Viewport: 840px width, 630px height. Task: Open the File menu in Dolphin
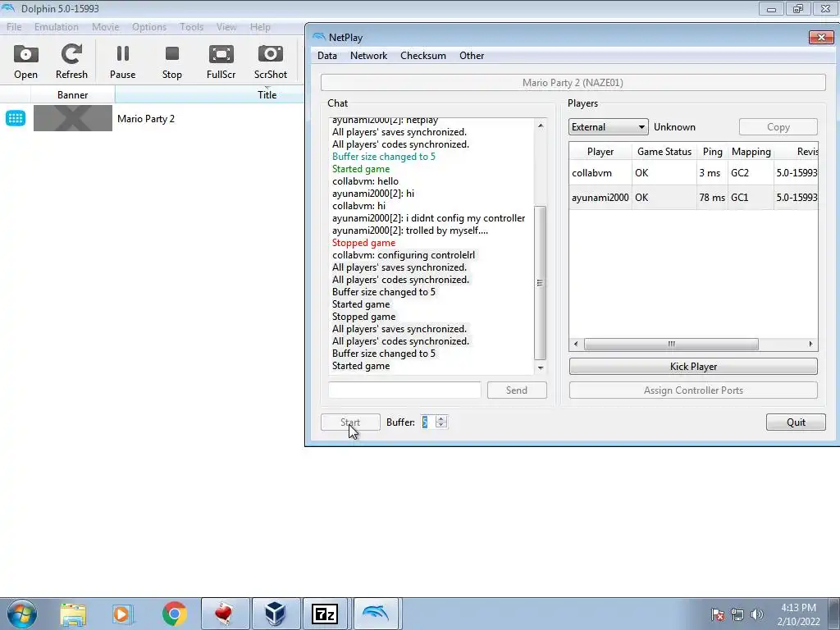(x=14, y=27)
